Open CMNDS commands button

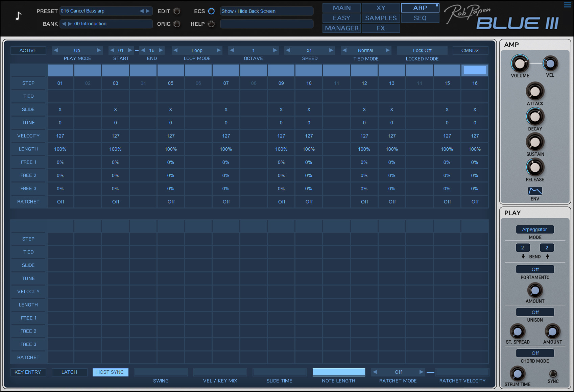[x=470, y=50]
